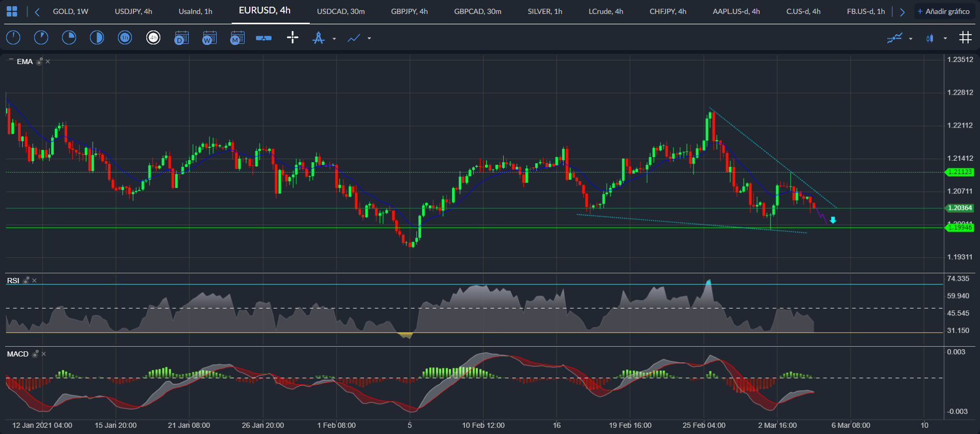Switch to the CHFJPY, 4h tab
The image size is (980, 434).
pyautogui.click(x=668, y=11)
